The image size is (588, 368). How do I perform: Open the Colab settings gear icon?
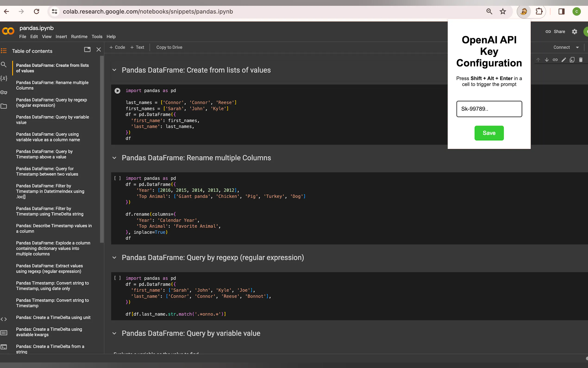point(574,32)
